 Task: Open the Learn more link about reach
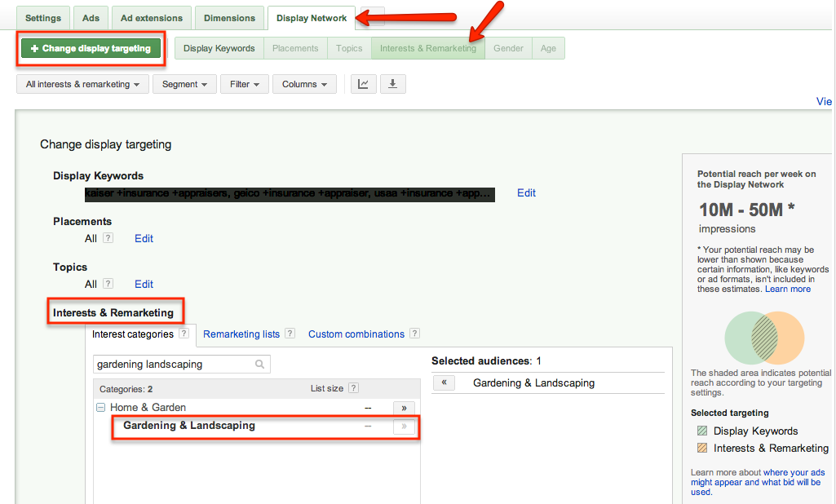click(788, 289)
